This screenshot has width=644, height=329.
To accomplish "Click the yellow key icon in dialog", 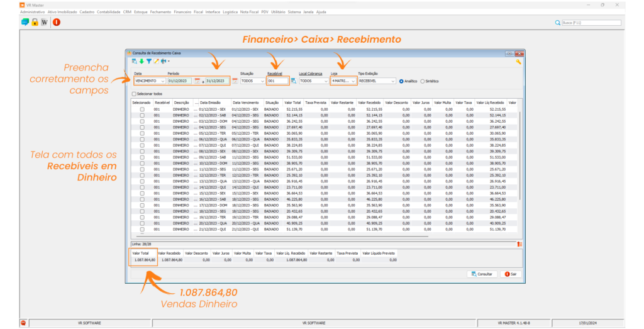I will (x=518, y=62).
